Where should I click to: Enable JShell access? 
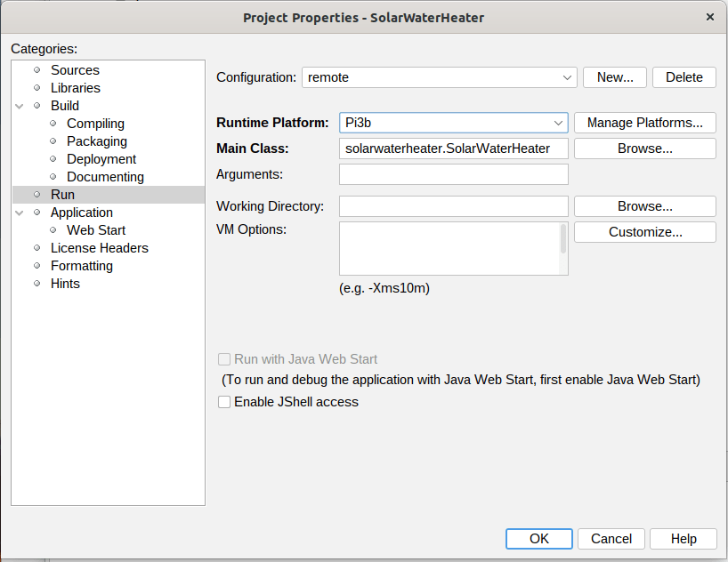coord(224,402)
